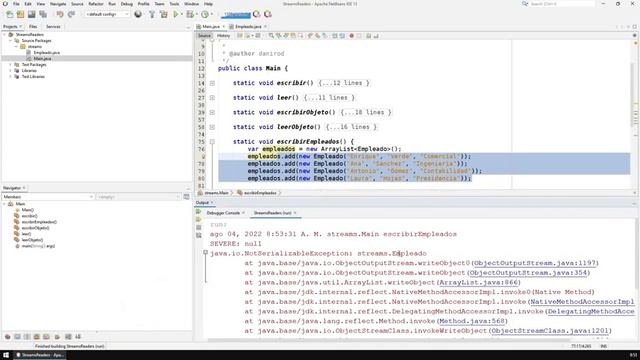Switch to the Services tab
This screenshot has height=360, width=640.
point(53,27)
